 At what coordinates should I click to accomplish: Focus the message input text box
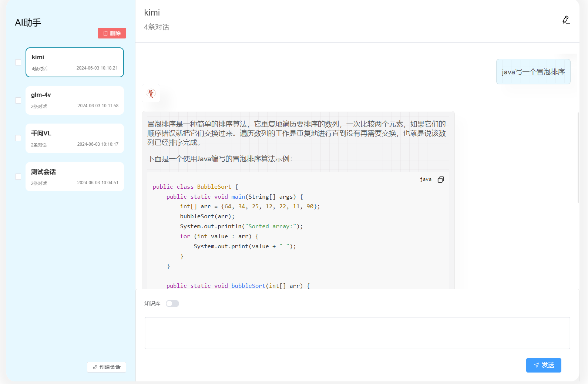(357, 333)
